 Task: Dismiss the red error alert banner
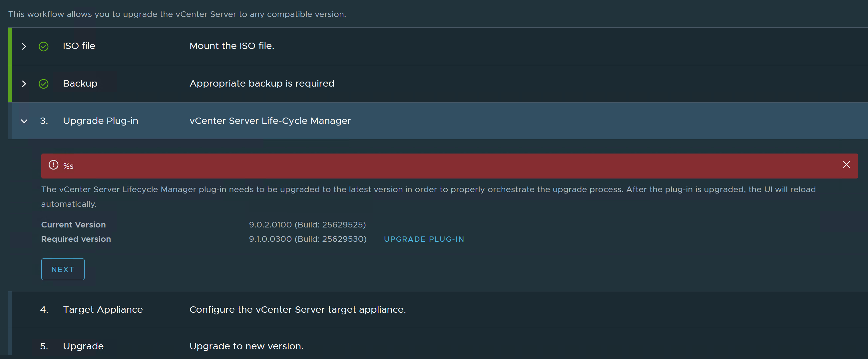(x=846, y=165)
